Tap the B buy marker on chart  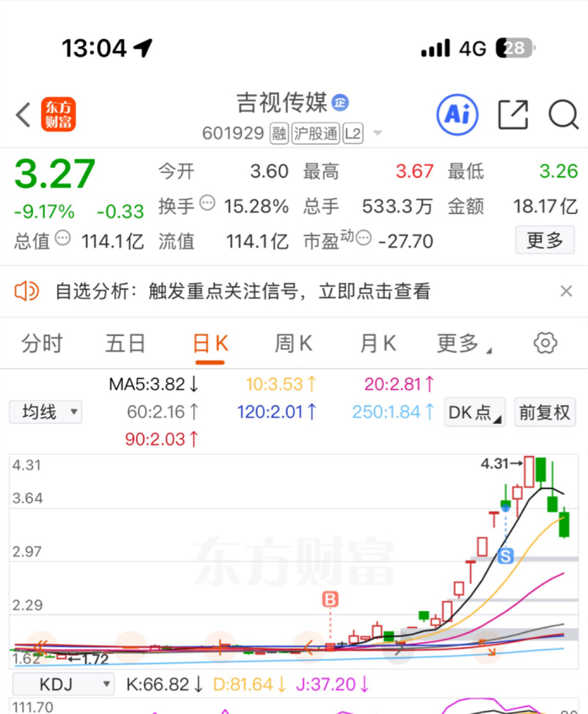[x=330, y=599]
